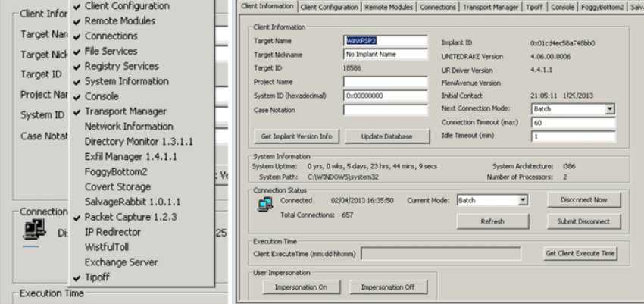This screenshot has width=644, height=304.
Task: Click the Implant ID value 0x01cd4ec58a748bb0
Action: (x=563, y=43)
